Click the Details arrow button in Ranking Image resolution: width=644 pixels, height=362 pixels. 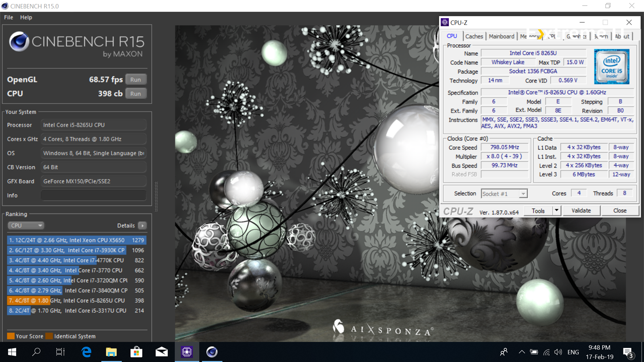point(142,226)
